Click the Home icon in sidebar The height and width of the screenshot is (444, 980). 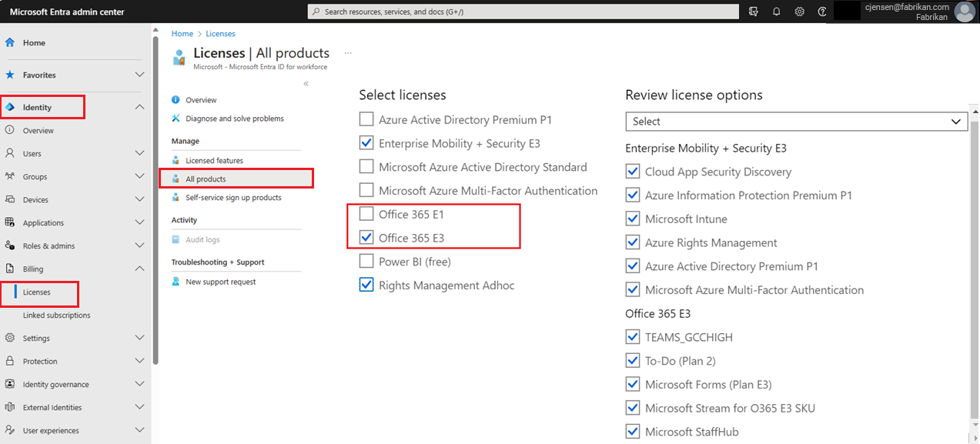point(10,43)
